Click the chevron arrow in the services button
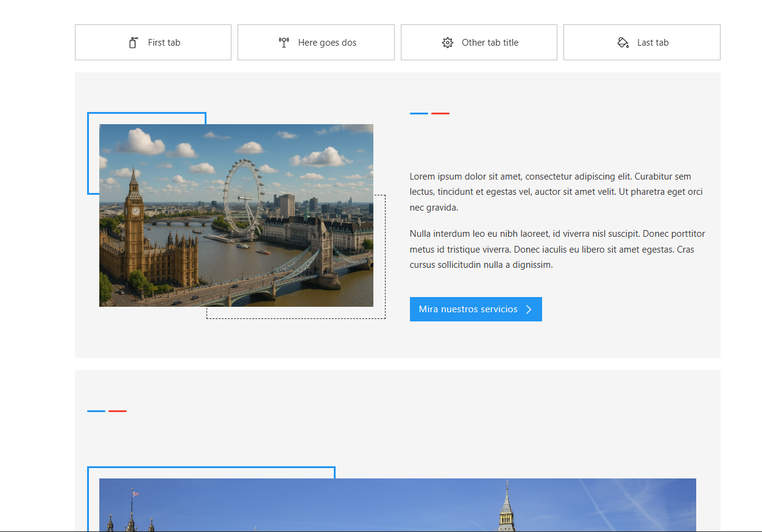Image resolution: width=762 pixels, height=532 pixels. 529,309
